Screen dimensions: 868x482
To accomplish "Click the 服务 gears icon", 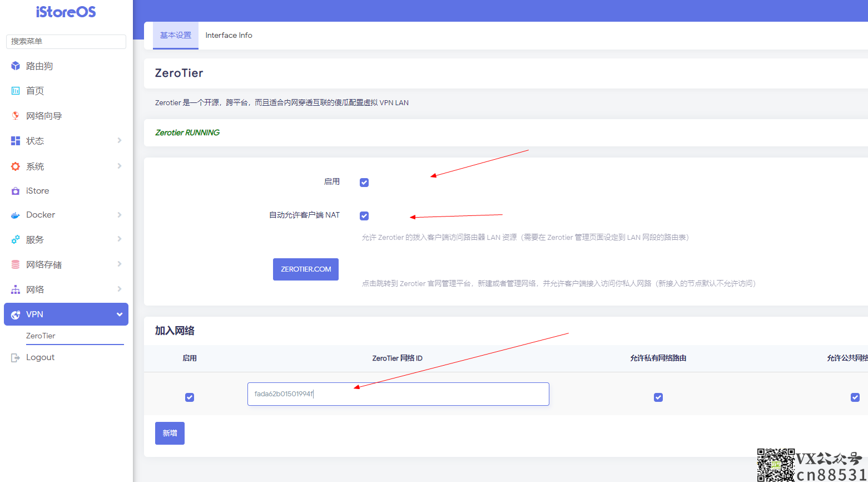I will tap(16, 239).
